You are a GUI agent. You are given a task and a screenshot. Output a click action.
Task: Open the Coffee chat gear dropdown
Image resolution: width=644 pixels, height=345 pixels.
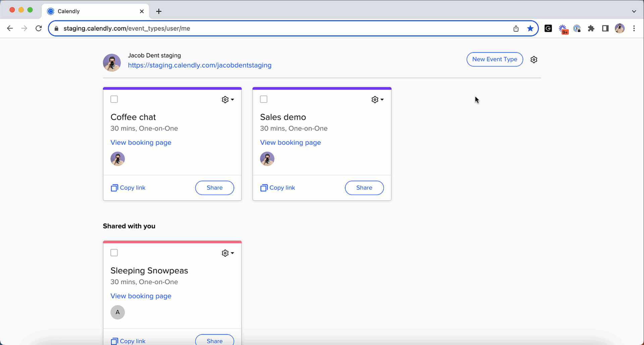tap(228, 100)
